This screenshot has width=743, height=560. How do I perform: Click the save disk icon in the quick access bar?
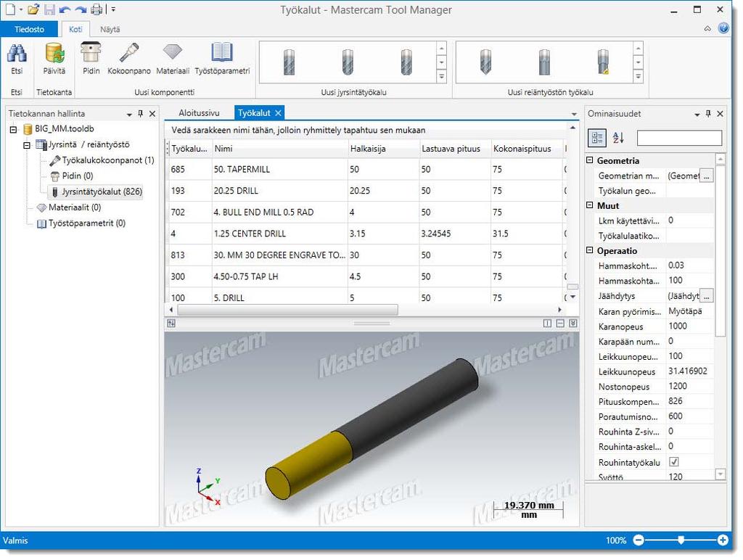(x=49, y=9)
